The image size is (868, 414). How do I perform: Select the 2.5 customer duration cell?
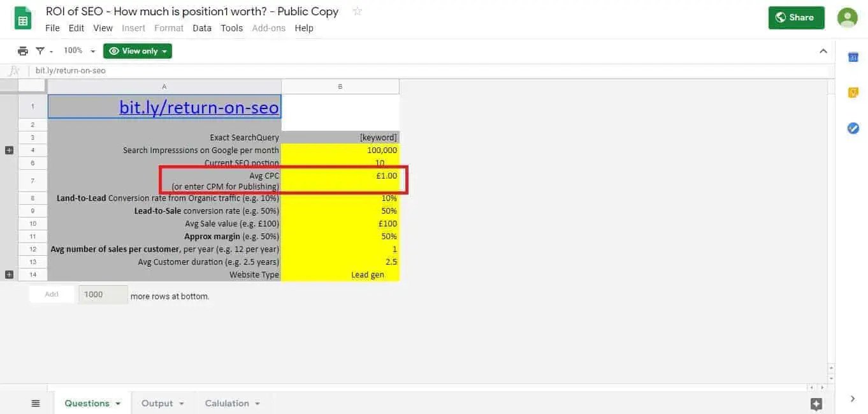340,262
